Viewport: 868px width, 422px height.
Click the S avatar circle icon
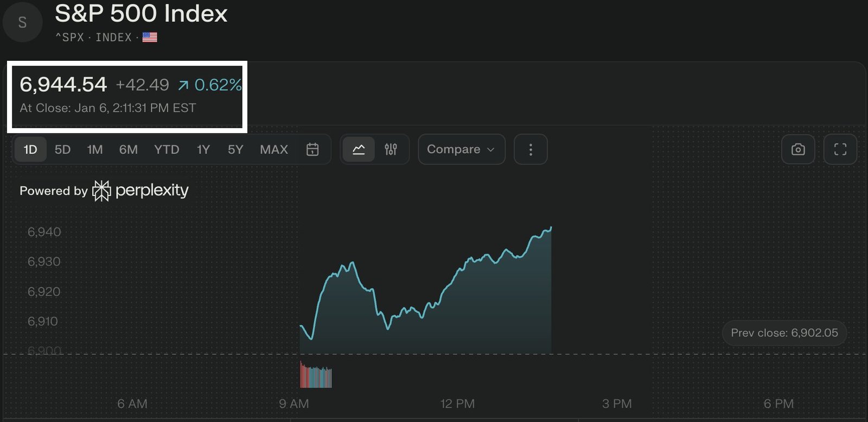pos(22,23)
